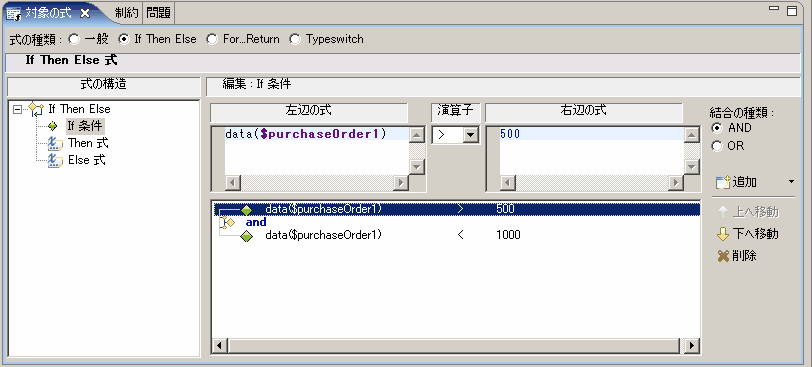812x367 pixels.
Task: Minimize the view panel
Action: pyautogui.click(x=774, y=9)
